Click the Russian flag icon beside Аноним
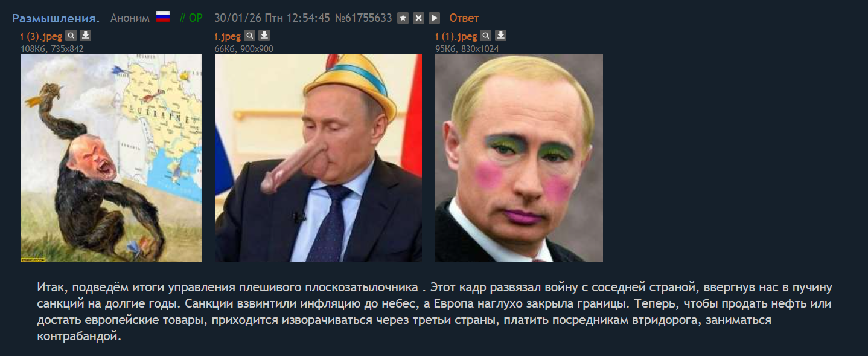This screenshot has width=868, height=356. click(163, 18)
